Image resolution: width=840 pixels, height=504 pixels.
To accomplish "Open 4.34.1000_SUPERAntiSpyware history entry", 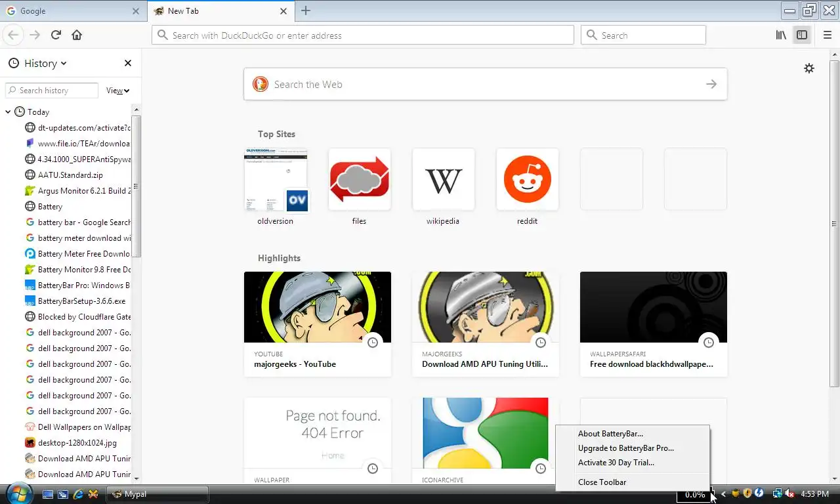I will [77, 159].
